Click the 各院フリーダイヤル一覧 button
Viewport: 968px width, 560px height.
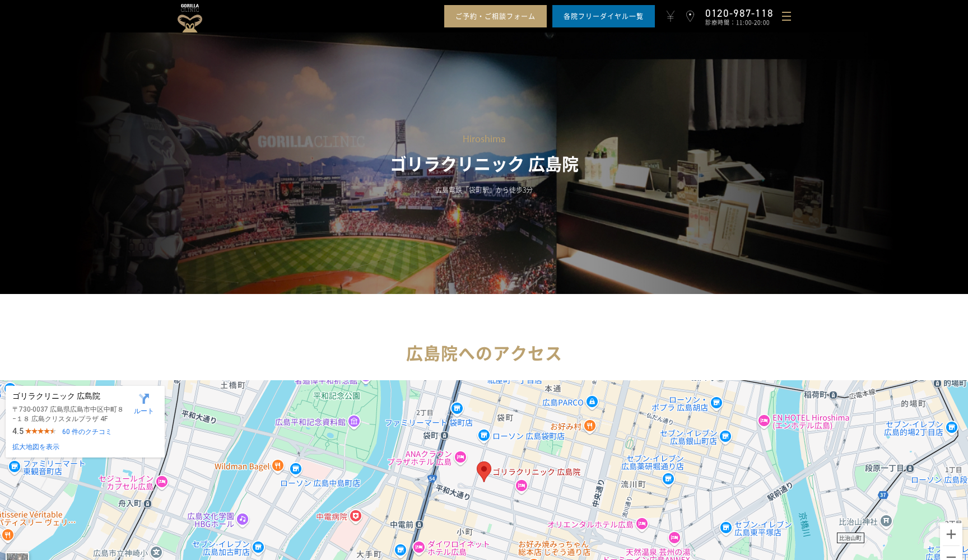[603, 16]
